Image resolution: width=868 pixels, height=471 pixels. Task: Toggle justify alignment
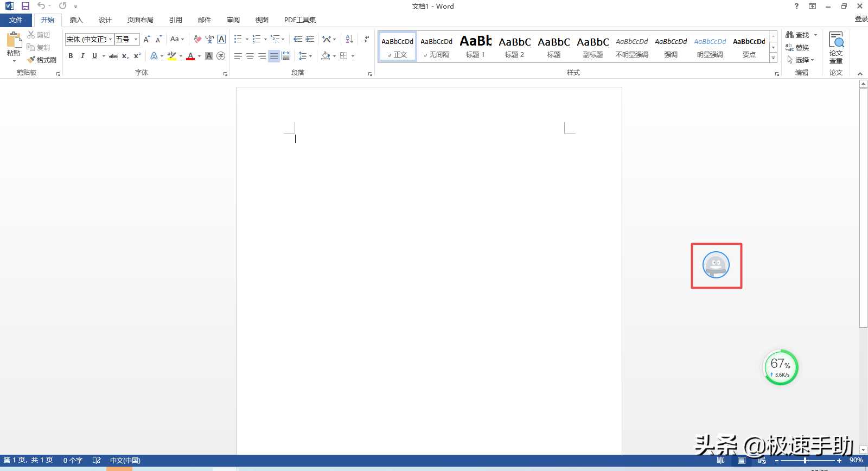[x=274, y=56]
